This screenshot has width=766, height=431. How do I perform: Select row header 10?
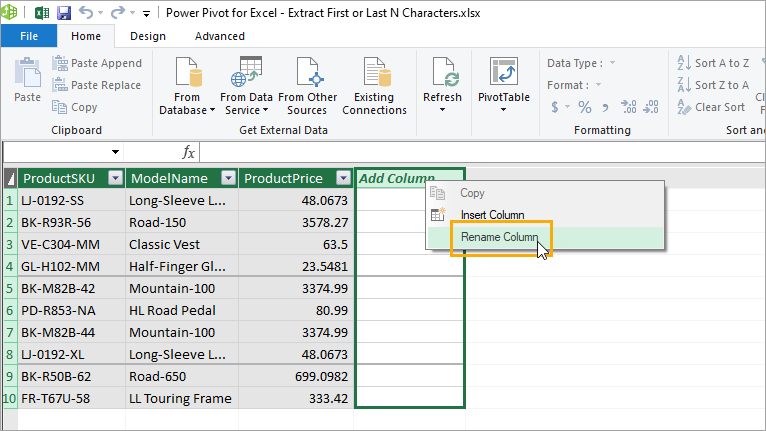[x=10, y=398]
